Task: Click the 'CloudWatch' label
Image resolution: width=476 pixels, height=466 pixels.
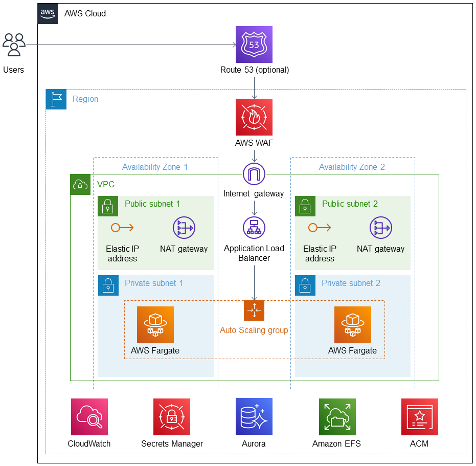Action: click(89, 444)
